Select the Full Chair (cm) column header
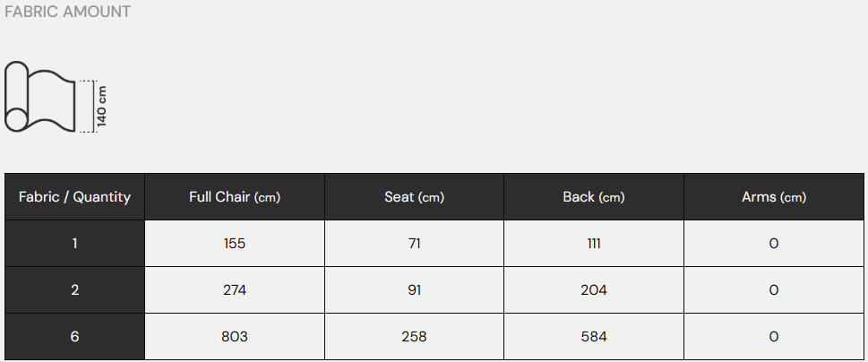 (235, 197)
